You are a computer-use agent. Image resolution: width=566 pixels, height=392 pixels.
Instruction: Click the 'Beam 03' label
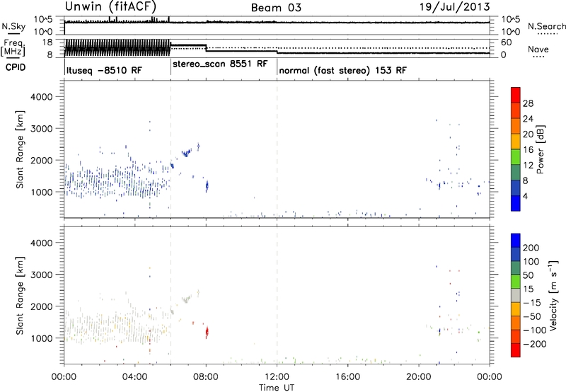tap(276, 8)
